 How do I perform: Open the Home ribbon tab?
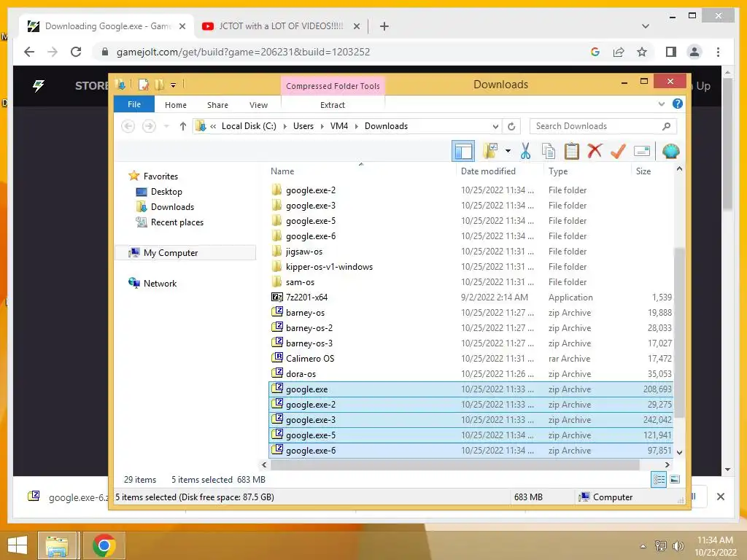pos(176,105)
